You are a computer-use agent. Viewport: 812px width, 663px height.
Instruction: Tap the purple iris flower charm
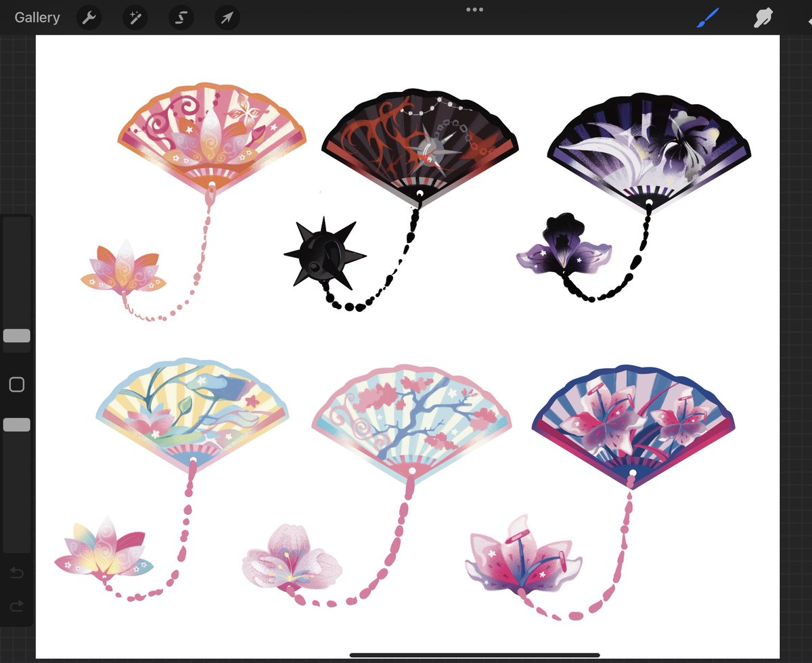563,245
